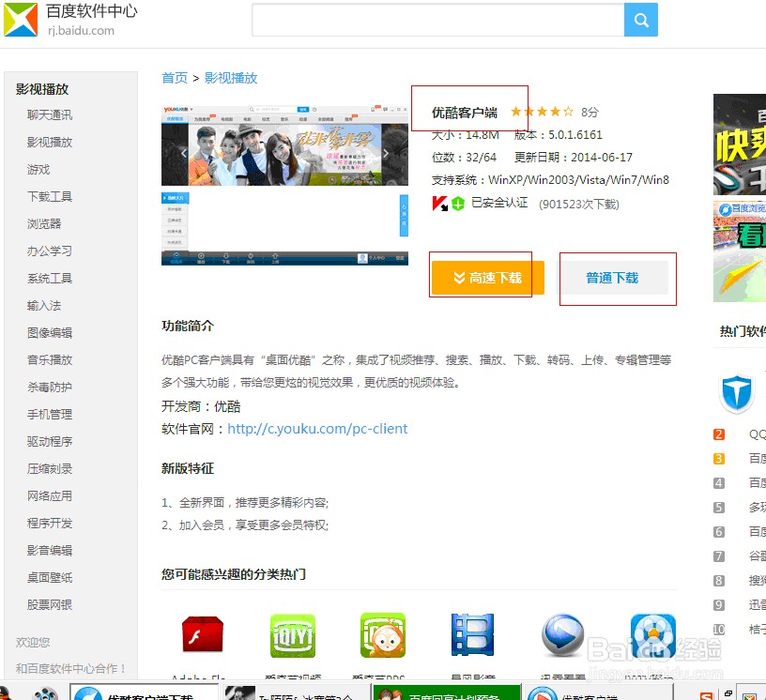The width and height of the screenshot is (766, 700).
Task: Click the red Kaspersky certification icon
Action: (439, 204)
